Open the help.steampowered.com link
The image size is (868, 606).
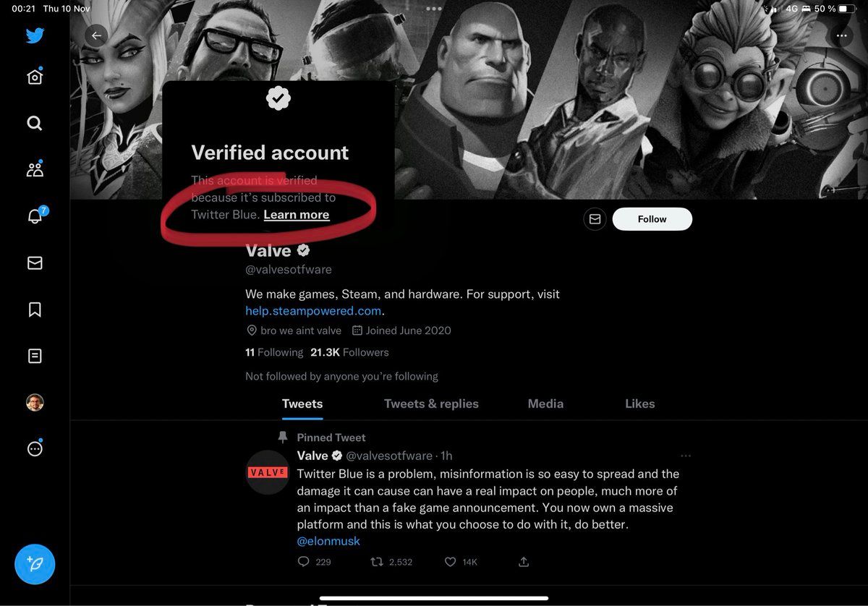[x=313, y=311]
